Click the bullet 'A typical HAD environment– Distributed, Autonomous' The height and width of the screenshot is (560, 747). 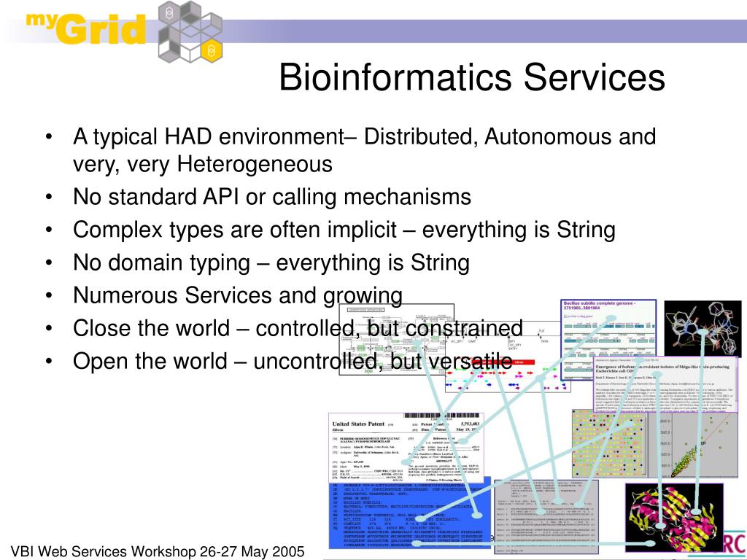pyautogui.click(x=365, y=136)
